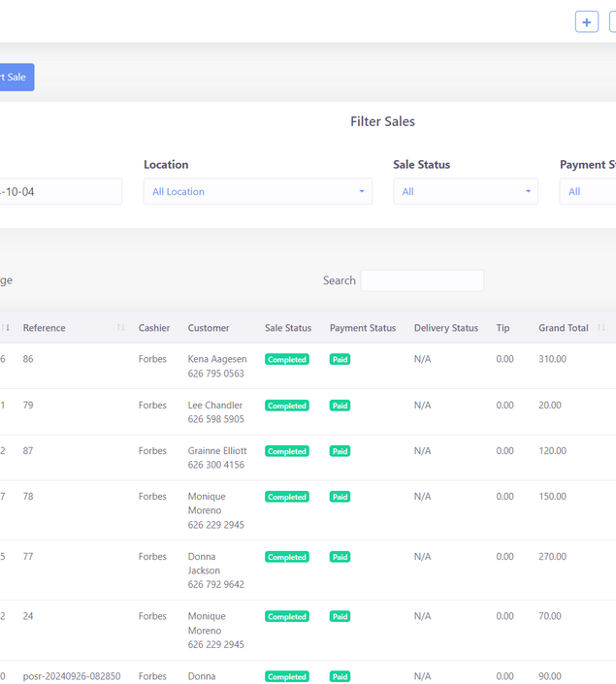616x684 pixels.
Task: Click Paid badge in reference 78 row
Action: pyautogui.click(x=340, y=497)
